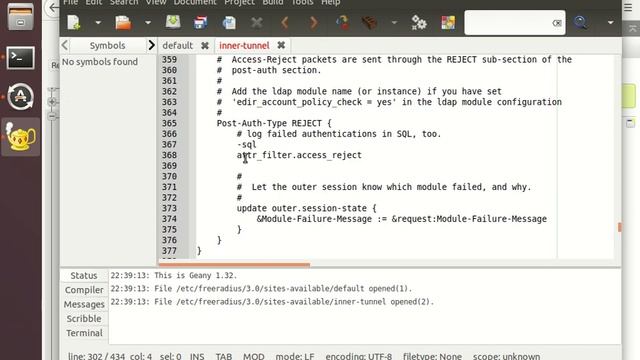
Task: Clear the toolbar search field
Action: (557, 23)
